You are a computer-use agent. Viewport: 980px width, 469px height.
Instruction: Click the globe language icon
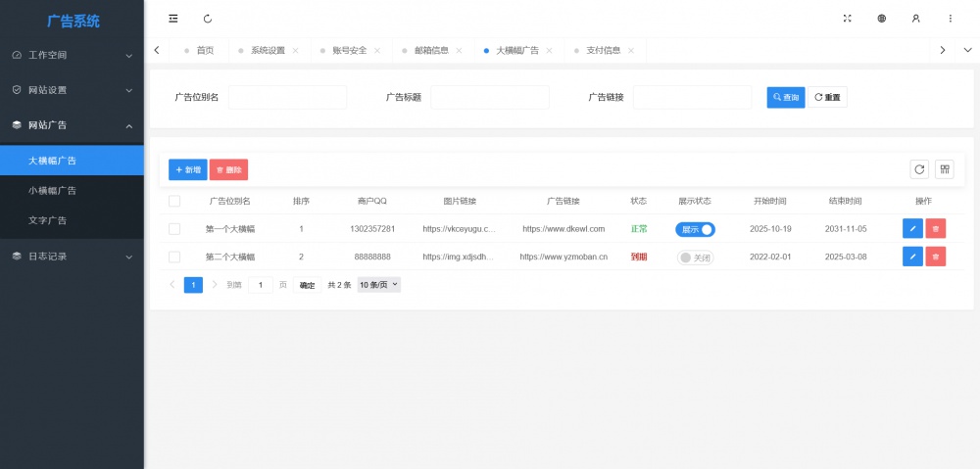click(882, 19)
